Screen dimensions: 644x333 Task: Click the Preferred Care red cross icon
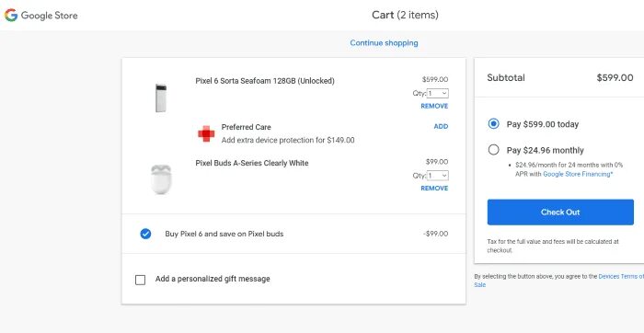click(206, 134)
